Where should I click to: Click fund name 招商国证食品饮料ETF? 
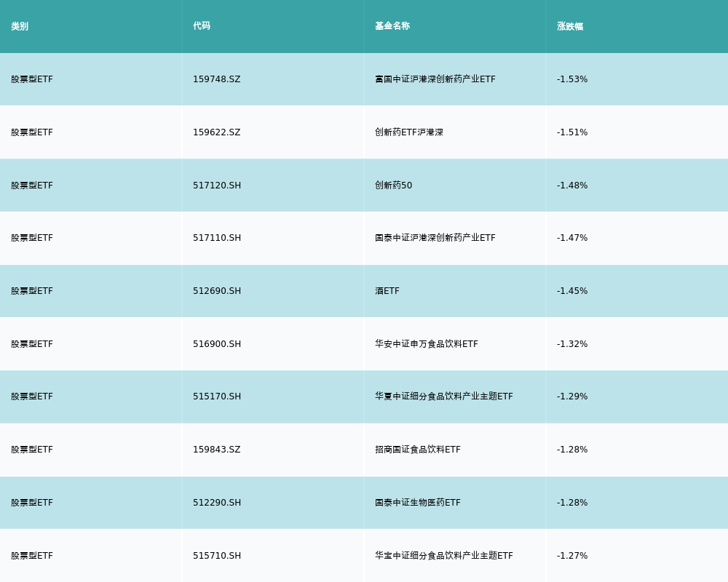tap(418, 450)
